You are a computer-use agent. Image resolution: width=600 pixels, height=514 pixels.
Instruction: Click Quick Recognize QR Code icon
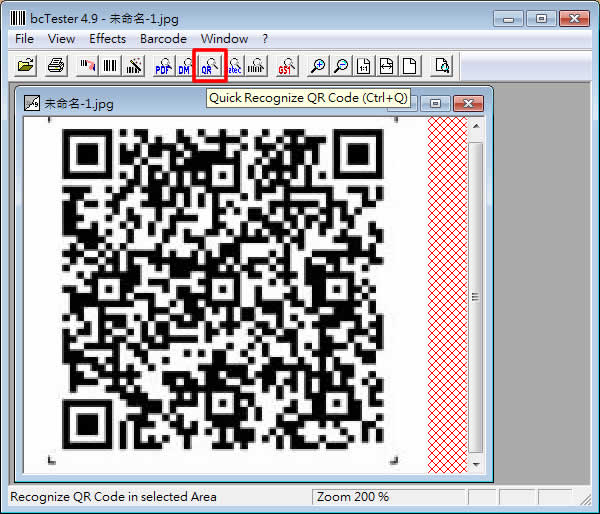pyautogui.click(x=210, y=66)
